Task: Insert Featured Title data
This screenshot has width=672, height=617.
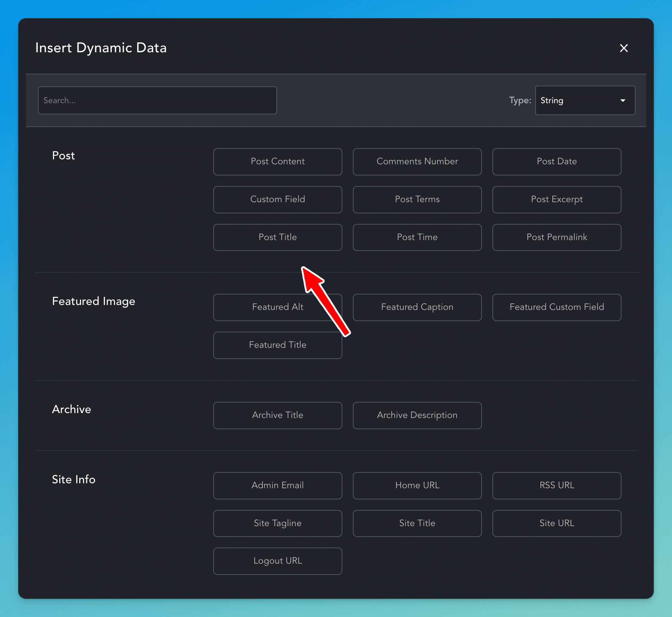Action: click(x=277, y=345)
